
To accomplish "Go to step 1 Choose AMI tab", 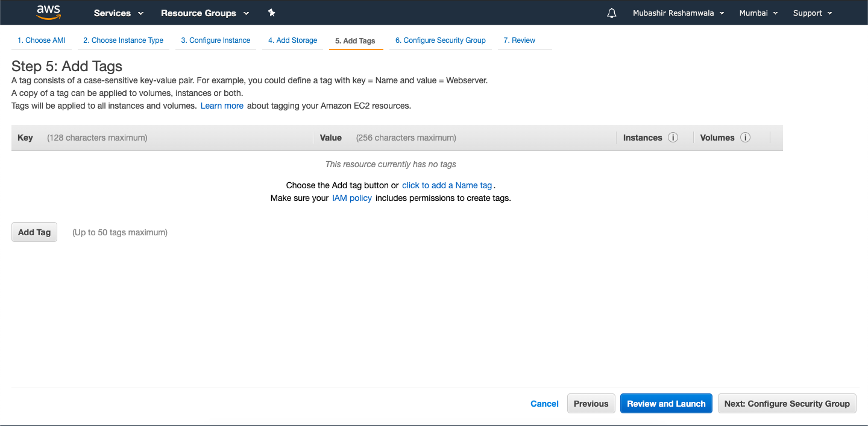I will click(41, 40).
